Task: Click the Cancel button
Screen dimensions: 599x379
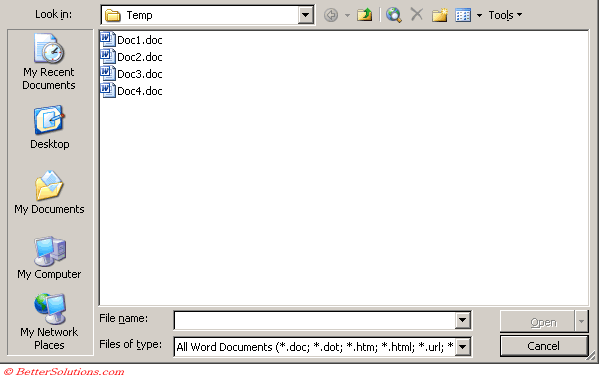Action: 544,346
